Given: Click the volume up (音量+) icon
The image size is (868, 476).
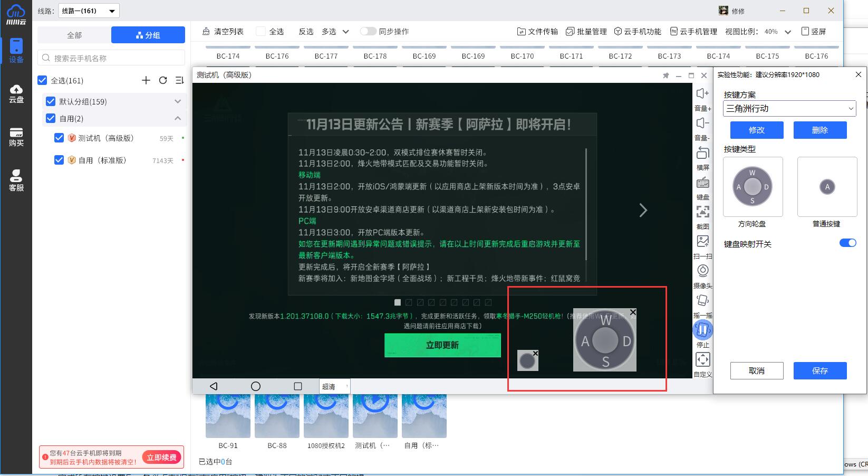Looking at the screenshot, I should [702, 94].
